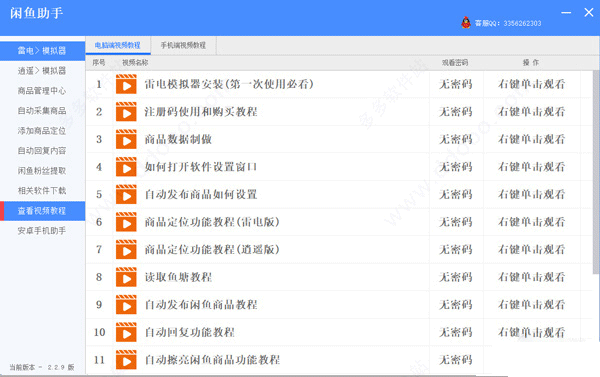
Task: Select title 如何打开软件设置窗口
Action: click(x=201, y=167)
